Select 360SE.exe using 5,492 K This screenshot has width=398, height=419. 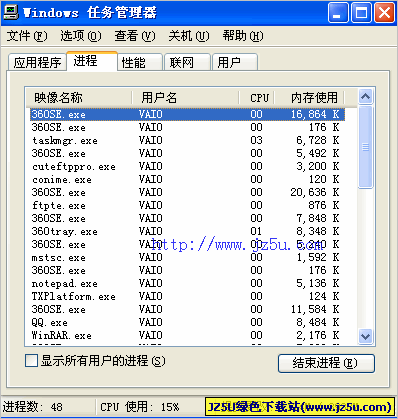pyautogui.click(x=187, y=153)
